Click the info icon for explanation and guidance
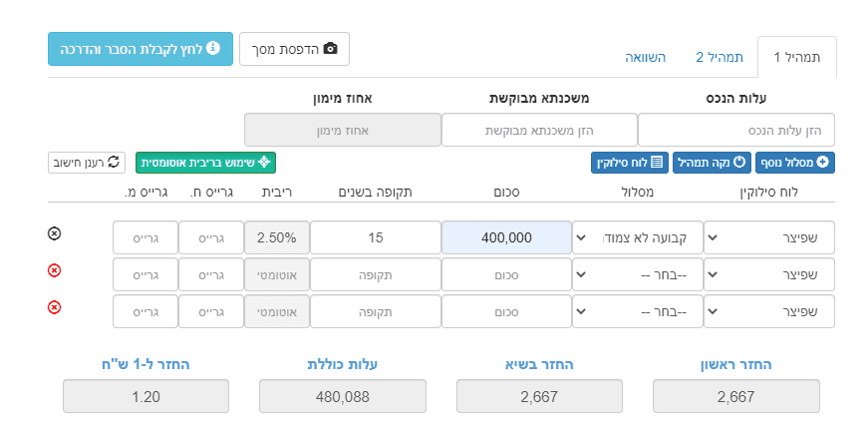The image size is (868, 429). pyautogui.click(x=213, y=48)
